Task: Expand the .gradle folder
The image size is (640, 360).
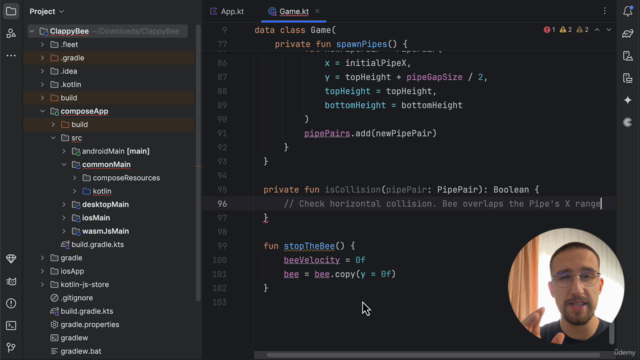Action: click(x=42, y=58)
